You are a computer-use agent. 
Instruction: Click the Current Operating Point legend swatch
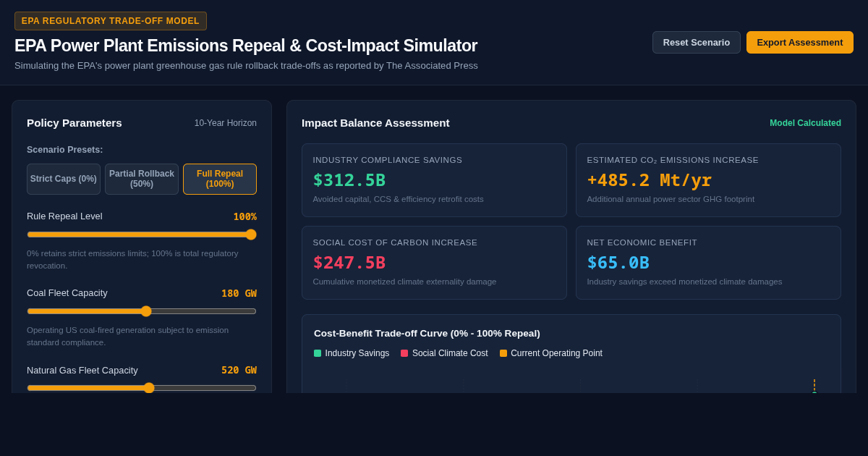(x=503, y=353)
